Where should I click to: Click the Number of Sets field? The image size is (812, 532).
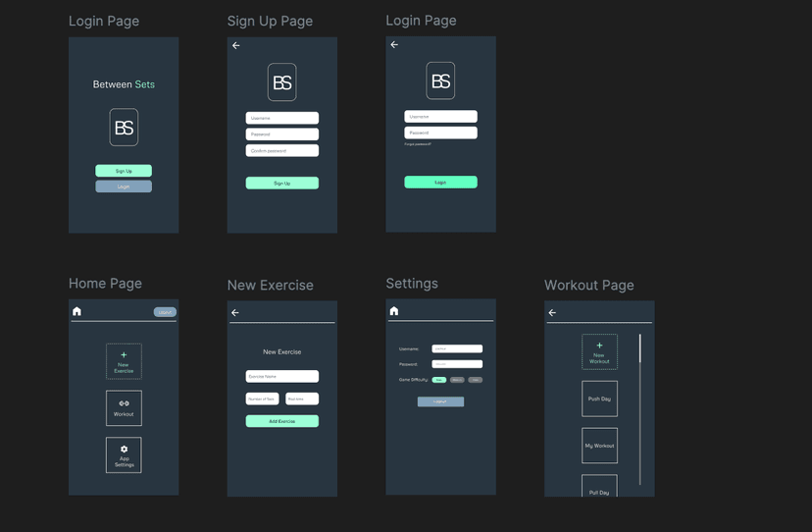[x=262, y=399]
